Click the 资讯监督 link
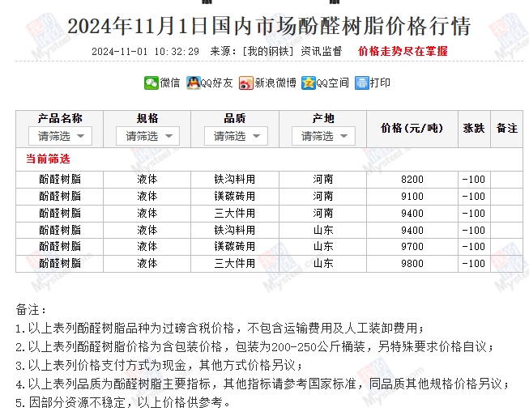The height and width of the screenshot is (420, 529). pos(321,51)
